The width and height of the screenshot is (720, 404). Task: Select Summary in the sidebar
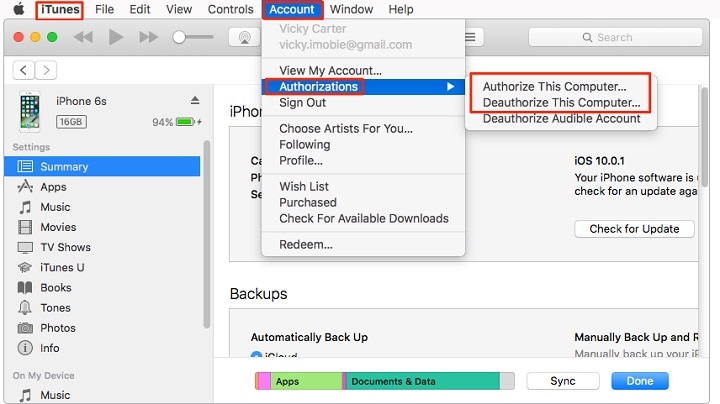(102, 166)
